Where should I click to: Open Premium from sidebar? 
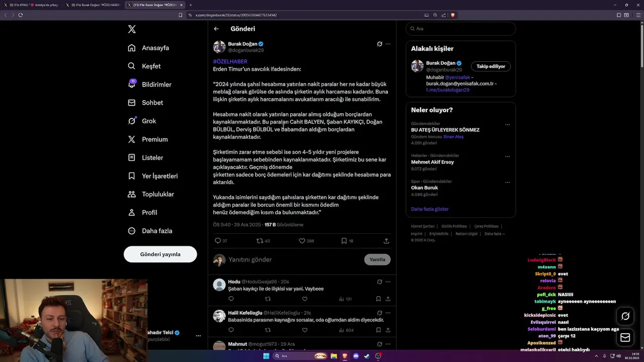147,139
